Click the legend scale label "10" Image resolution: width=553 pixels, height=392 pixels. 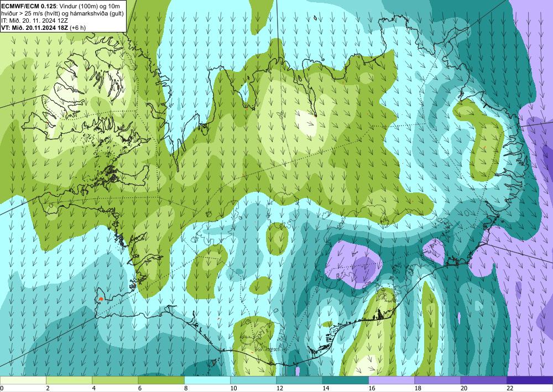pos(233,388)
